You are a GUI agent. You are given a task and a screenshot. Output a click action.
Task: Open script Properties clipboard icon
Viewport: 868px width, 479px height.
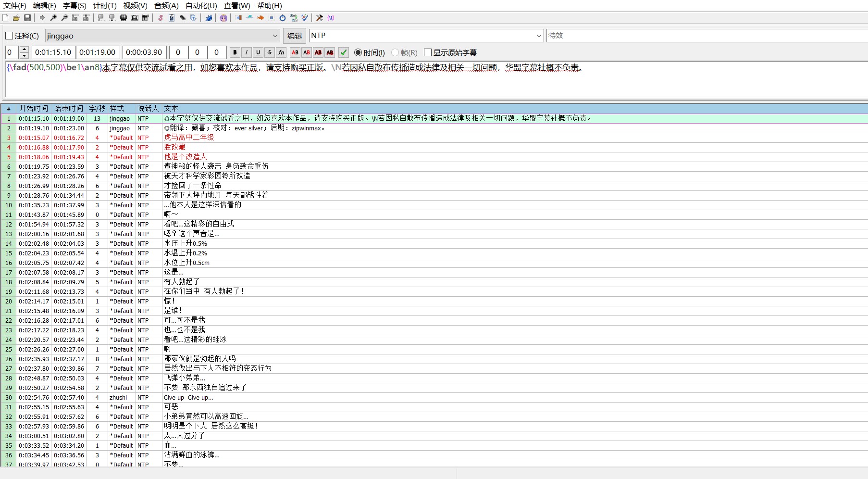pos(172,18)
